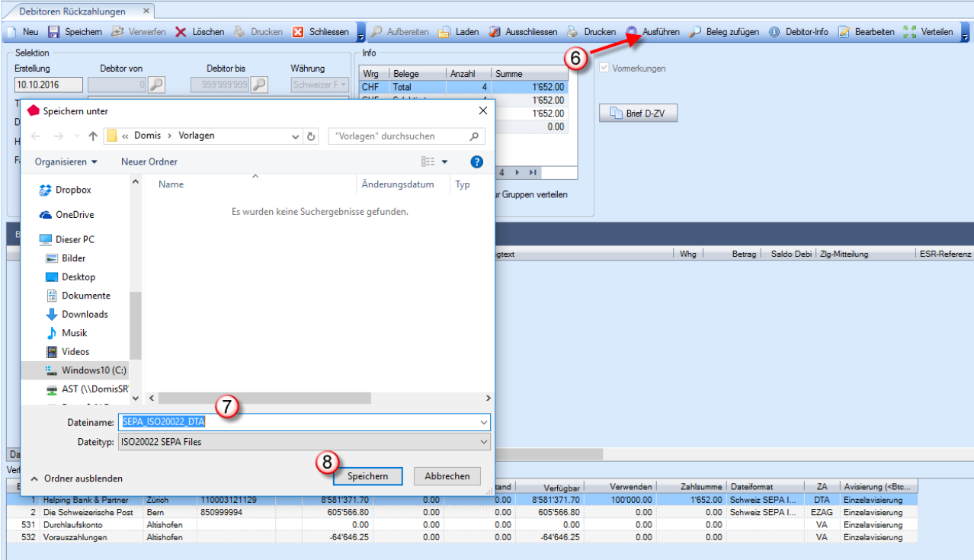Viewport: 974px width, 560px height.
Task: Click the Beleg zufügen magnifier icon
Action: [695, 32]
